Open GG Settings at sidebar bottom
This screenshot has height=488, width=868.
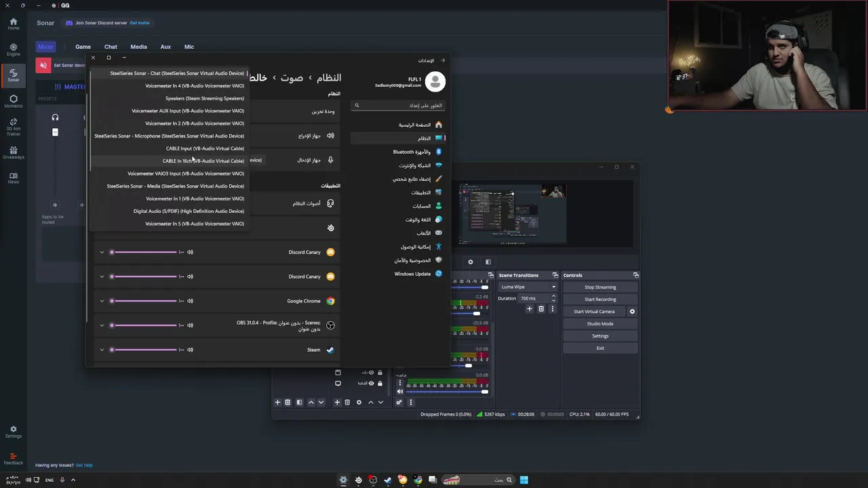[13, 432]
